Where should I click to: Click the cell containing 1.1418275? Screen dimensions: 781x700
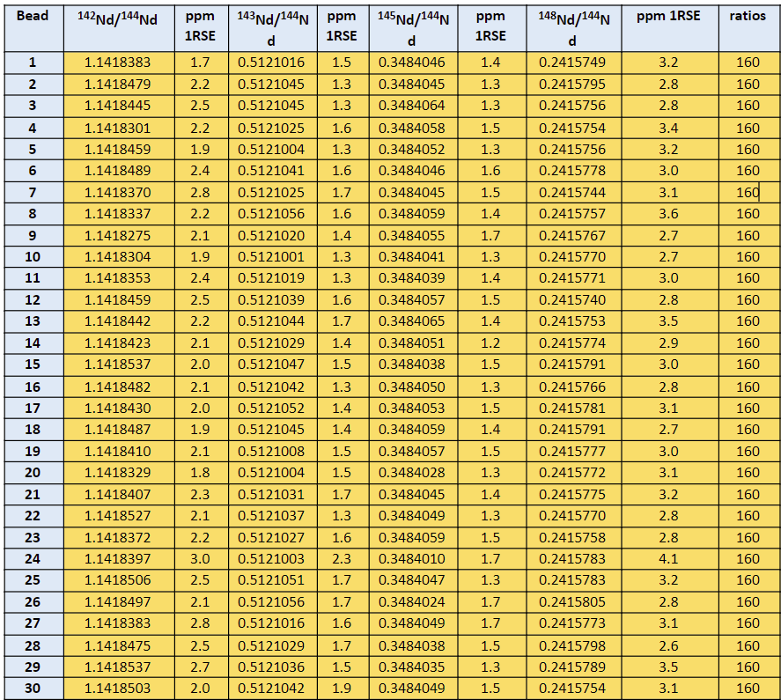click(119, 235)
